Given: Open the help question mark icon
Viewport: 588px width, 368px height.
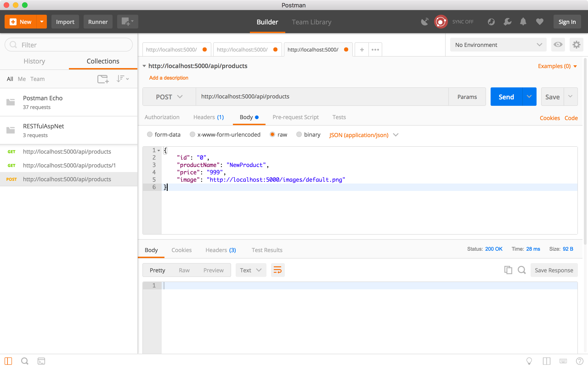Looking at the screenshot, I should coord(580,361).
